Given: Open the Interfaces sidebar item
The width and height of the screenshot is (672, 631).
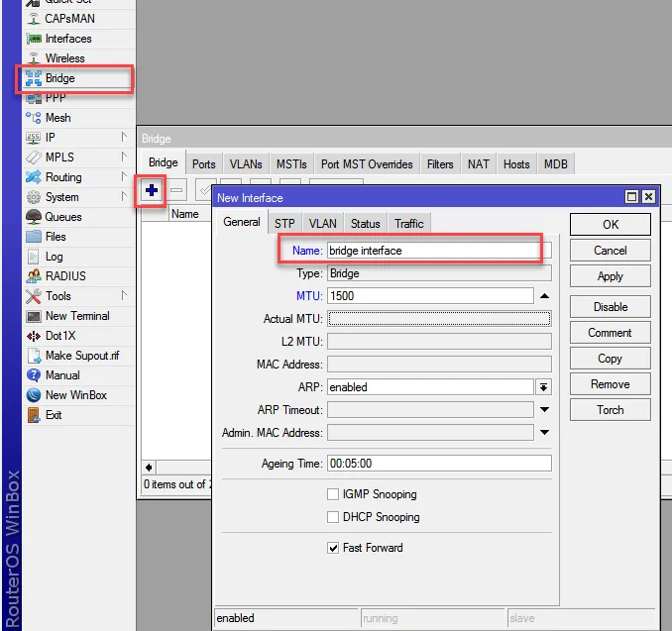Looking at the screenshot, I should click(x=67, y=39).
